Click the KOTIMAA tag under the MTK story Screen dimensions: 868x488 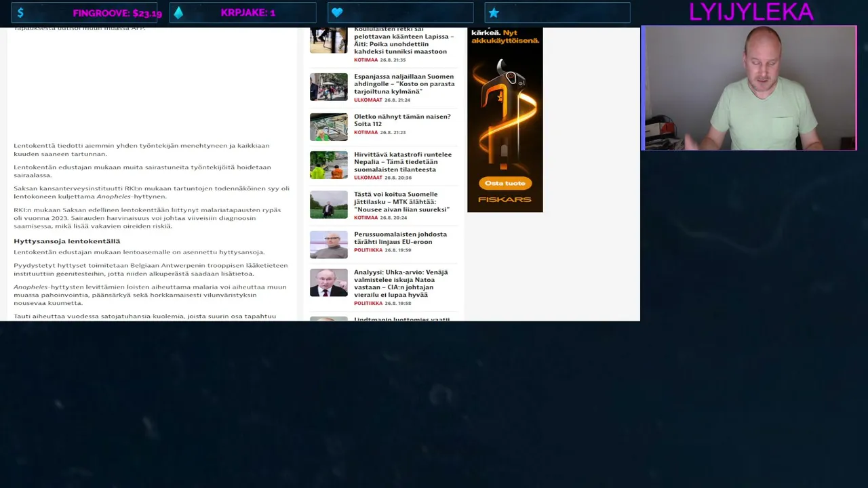[x=366, y=218]
